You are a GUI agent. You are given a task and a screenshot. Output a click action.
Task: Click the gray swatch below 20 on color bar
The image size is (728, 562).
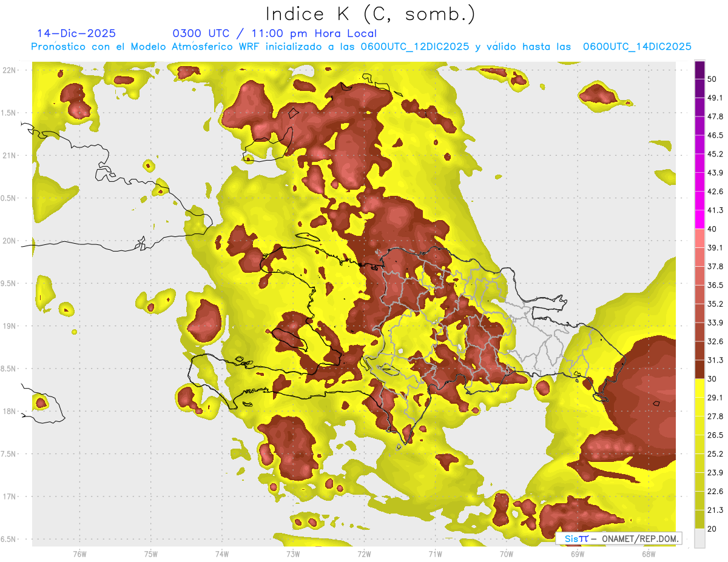pyautogui.click(x=699, y=538)
